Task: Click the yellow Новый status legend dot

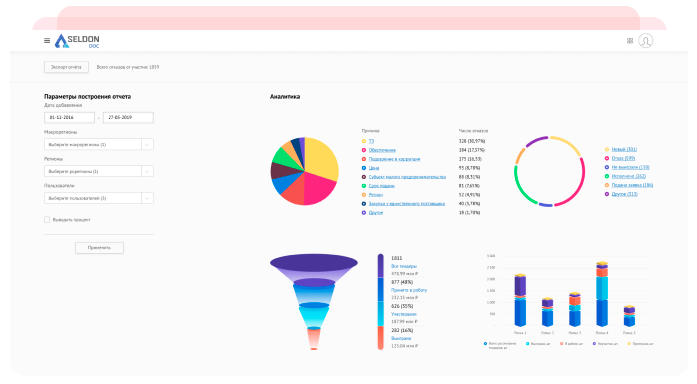Action: [606, 149]
